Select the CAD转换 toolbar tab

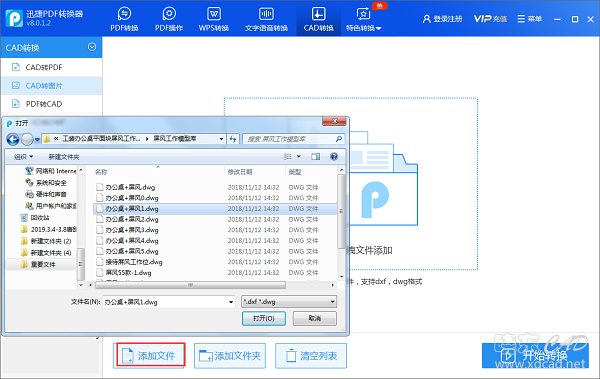318,19
